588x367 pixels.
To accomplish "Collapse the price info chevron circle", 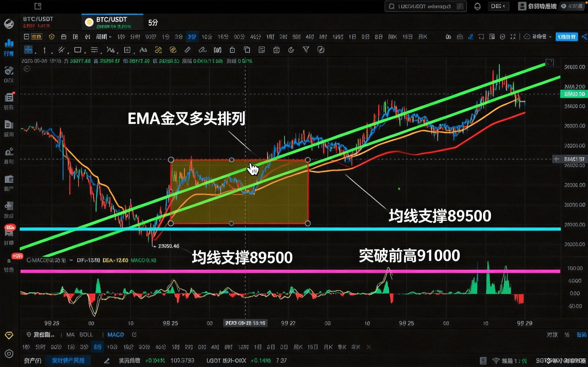I will [27, 69].
